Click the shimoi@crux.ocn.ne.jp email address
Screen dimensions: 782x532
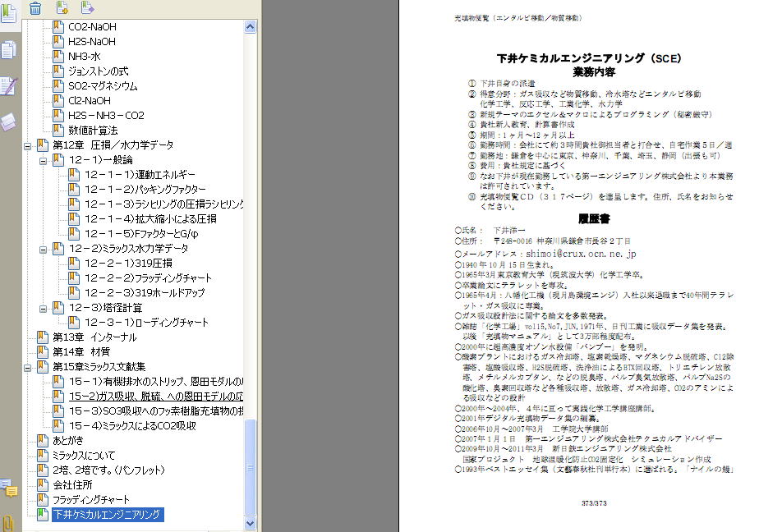581,254
